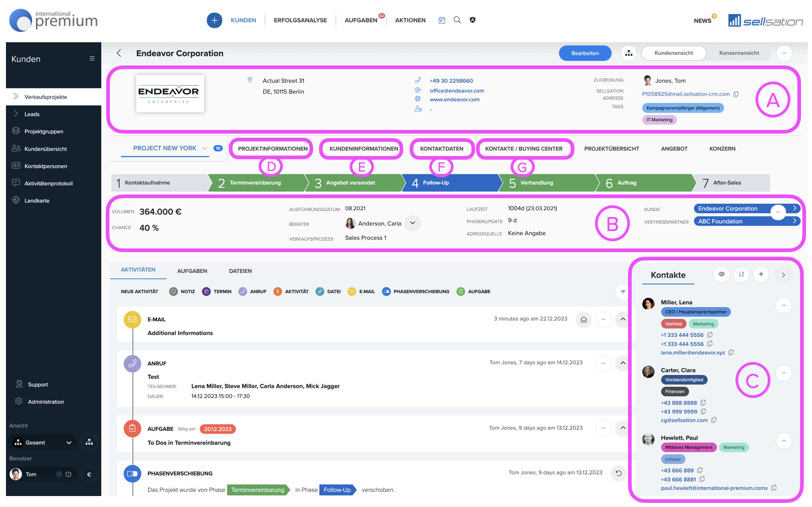Copy the Sellsation address email
Image resolution: width=812 pixels, height=507 pixels.
tap(736, 94)
